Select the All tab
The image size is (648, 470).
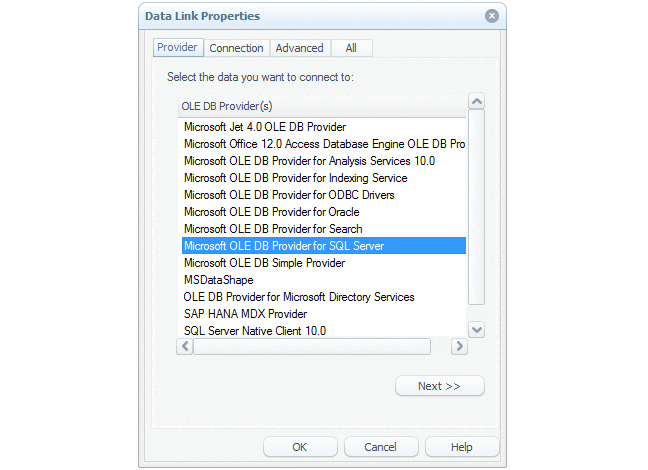tap(351, 48)
